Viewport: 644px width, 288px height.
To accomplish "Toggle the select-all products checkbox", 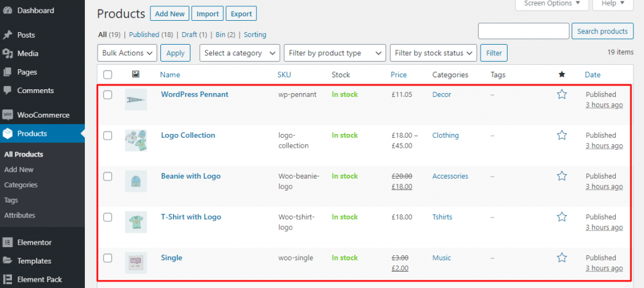I will click(x=108, y=75).
